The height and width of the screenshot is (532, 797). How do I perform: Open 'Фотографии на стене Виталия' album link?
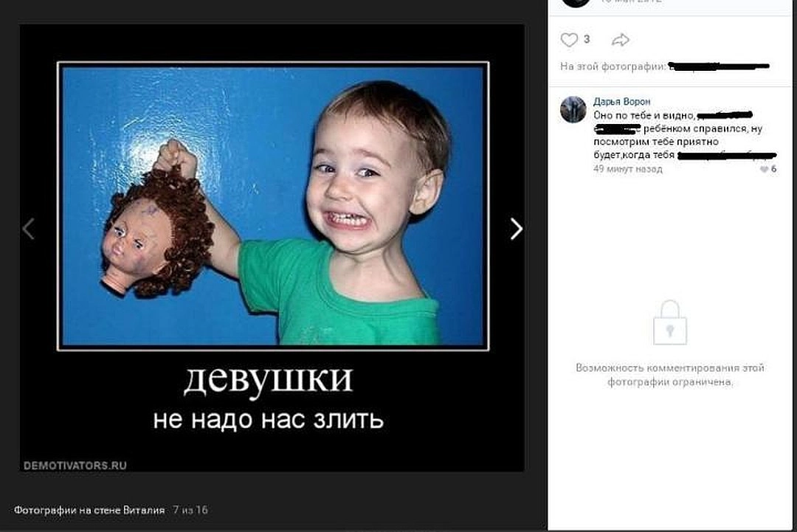[x=89, y=510]
